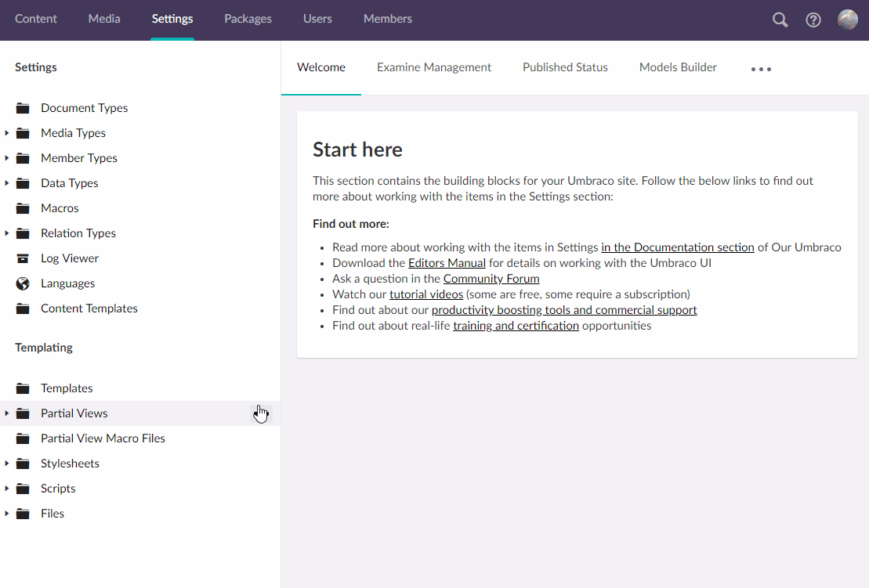Select Partial View Macro Files label
The width and height of the screenshot is (869, 588).
point(103,438)
